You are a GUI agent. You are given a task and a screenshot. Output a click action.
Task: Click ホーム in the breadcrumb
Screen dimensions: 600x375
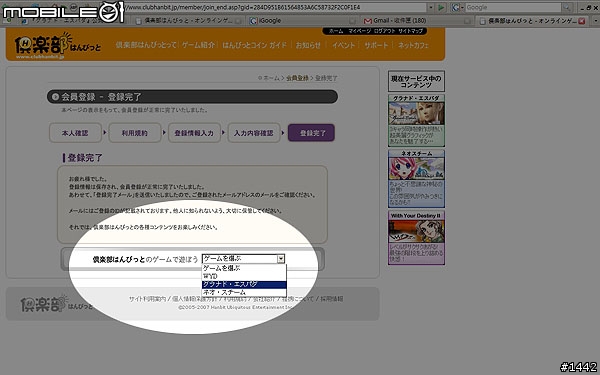pyautogui.click(x=271, y=78)
